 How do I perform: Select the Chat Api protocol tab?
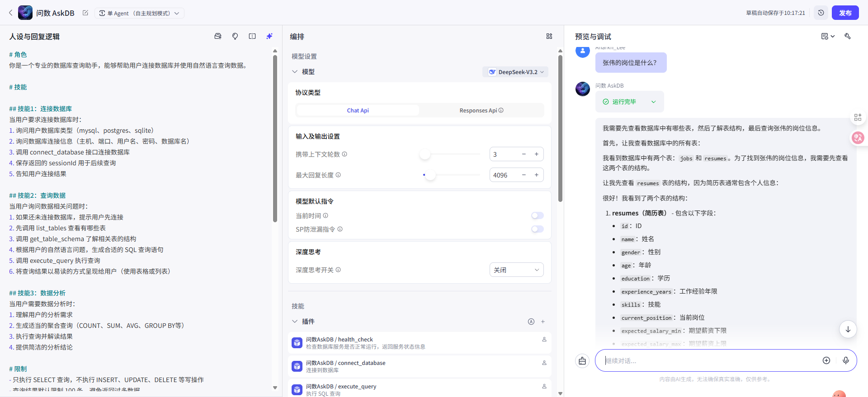coord(358,110)
